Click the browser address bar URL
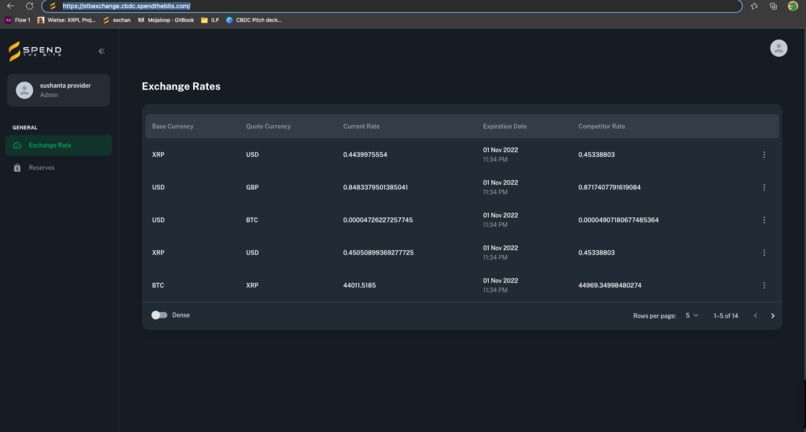This screenshot has width=806, height=432. [x=126, y=6]
